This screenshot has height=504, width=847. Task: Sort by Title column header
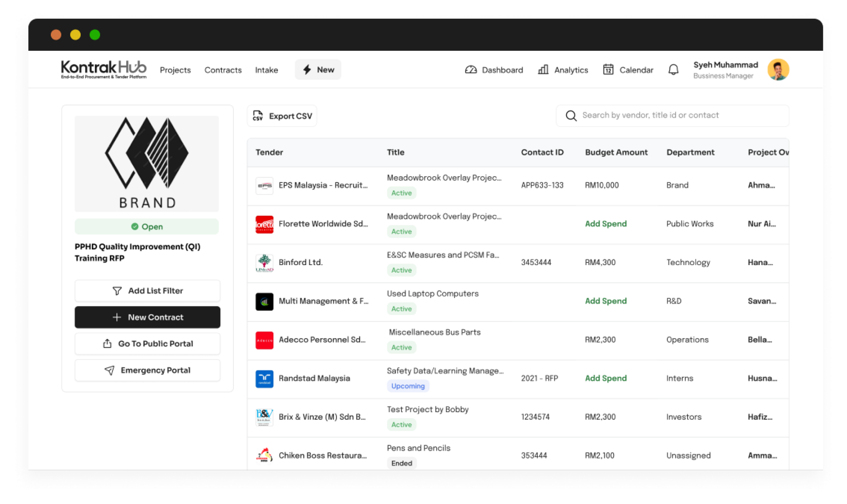point(396,152)
